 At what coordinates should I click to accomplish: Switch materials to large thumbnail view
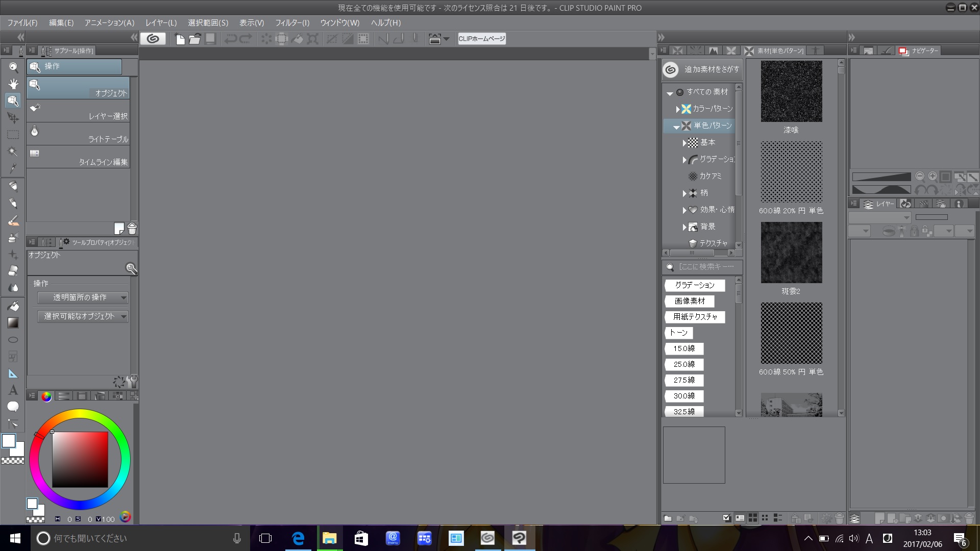(x=752, y=518)
